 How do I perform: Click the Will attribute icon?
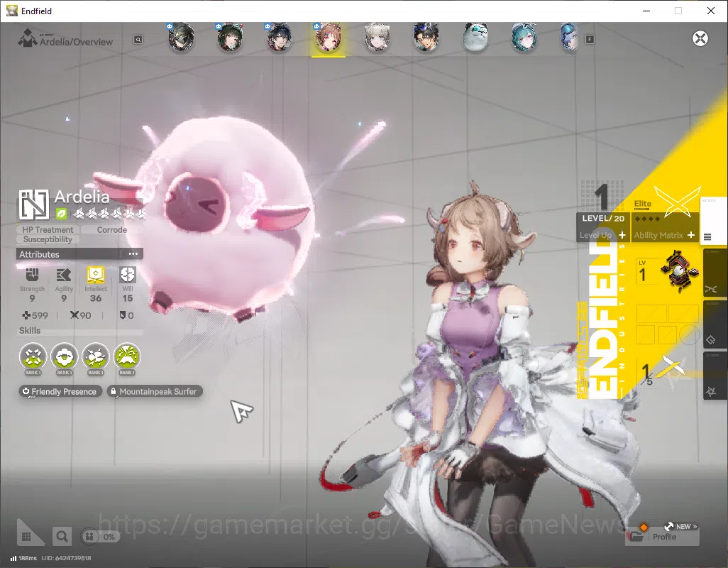pyautogui.click(x=127, y=275)
